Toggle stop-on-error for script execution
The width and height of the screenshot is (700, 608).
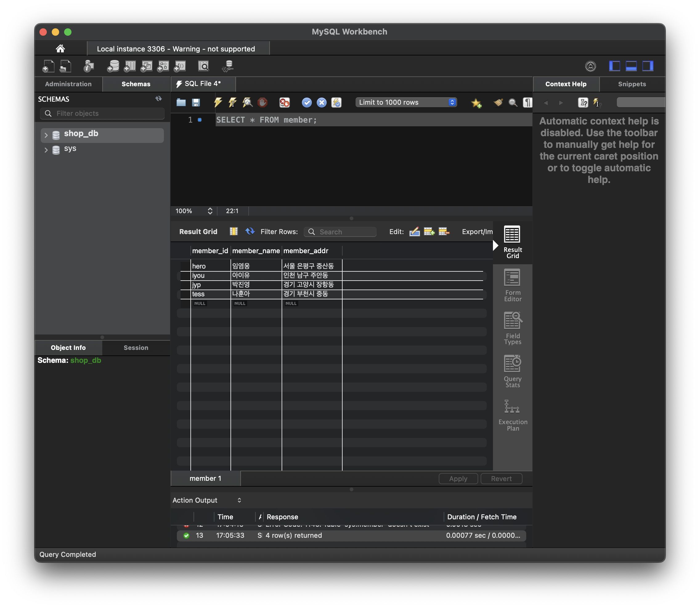click(x=284, y=103)
